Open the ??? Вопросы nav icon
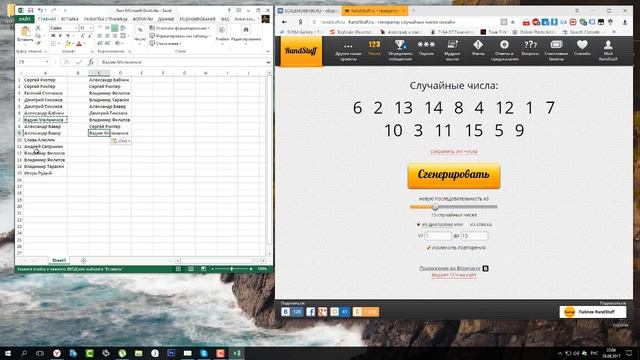The width and height of the screenshot is (640, 360). 530,48
